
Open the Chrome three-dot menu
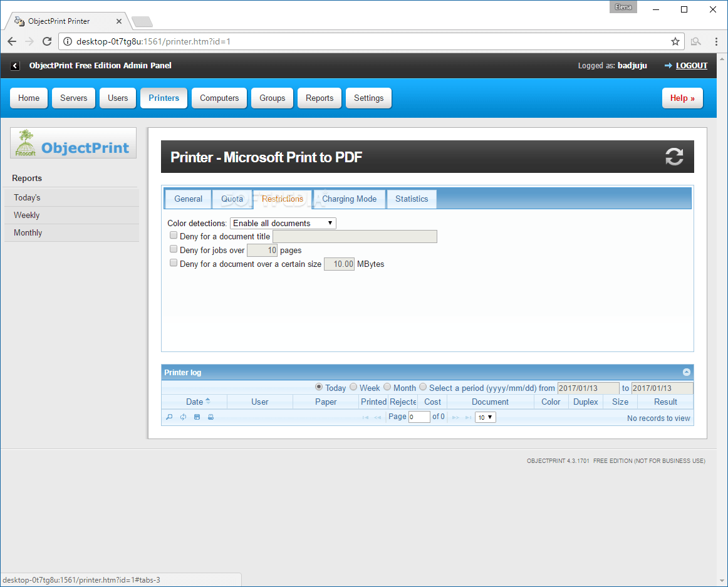[x=716, y=41]
